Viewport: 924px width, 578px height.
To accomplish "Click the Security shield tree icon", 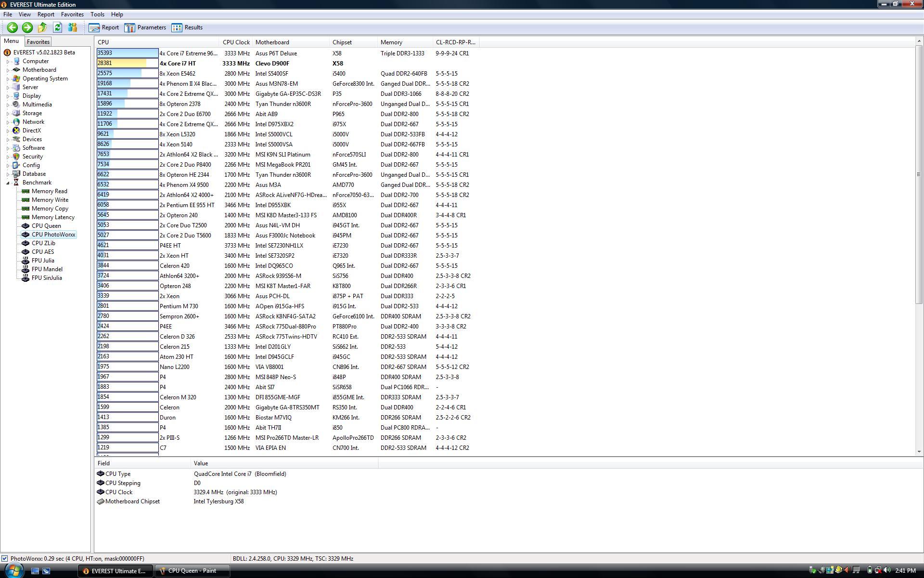I will [16, 157].
